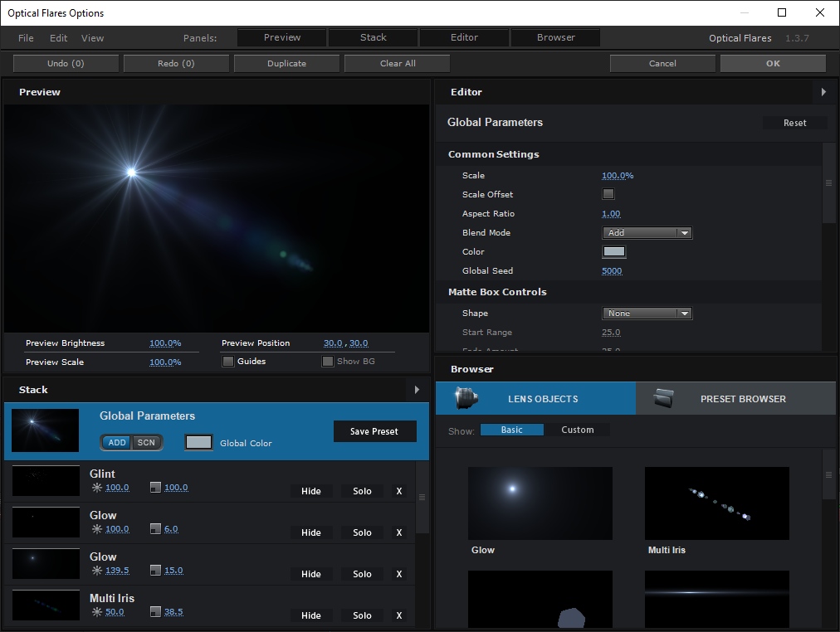
Task: Toggle ADD blend mode in Global Parameters
Action: (x=117, y=443)
